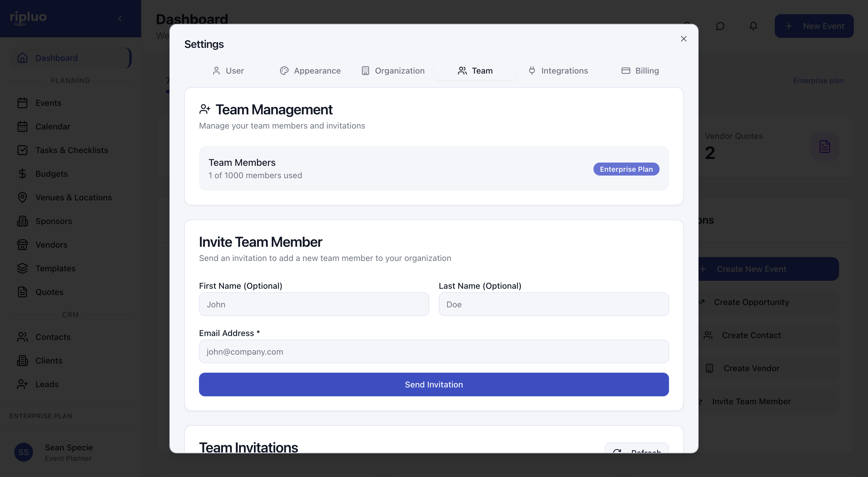Click the Organization building icon
The image size is (868, 477).
click(365, 71)
